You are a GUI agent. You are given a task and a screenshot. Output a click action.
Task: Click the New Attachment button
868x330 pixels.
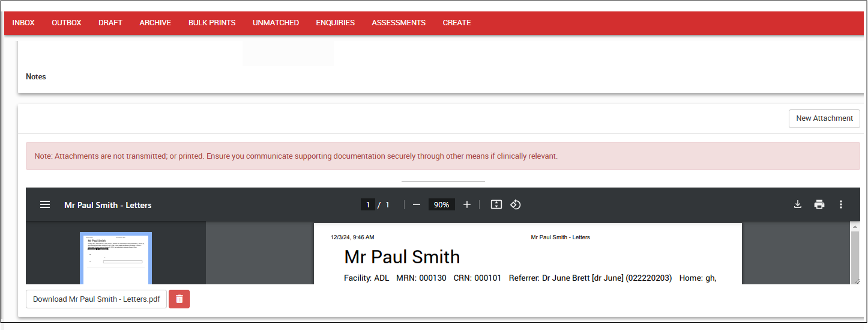point(824,118)
